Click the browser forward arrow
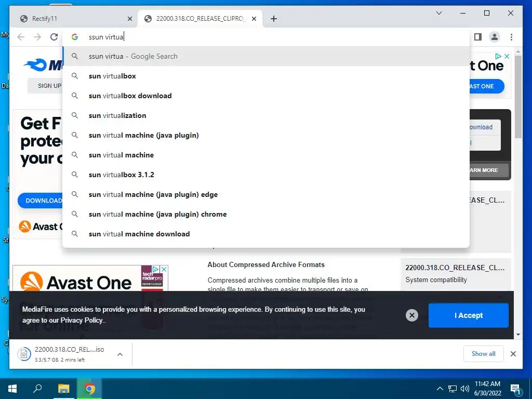The image size is (532, 399). point(37,37)
